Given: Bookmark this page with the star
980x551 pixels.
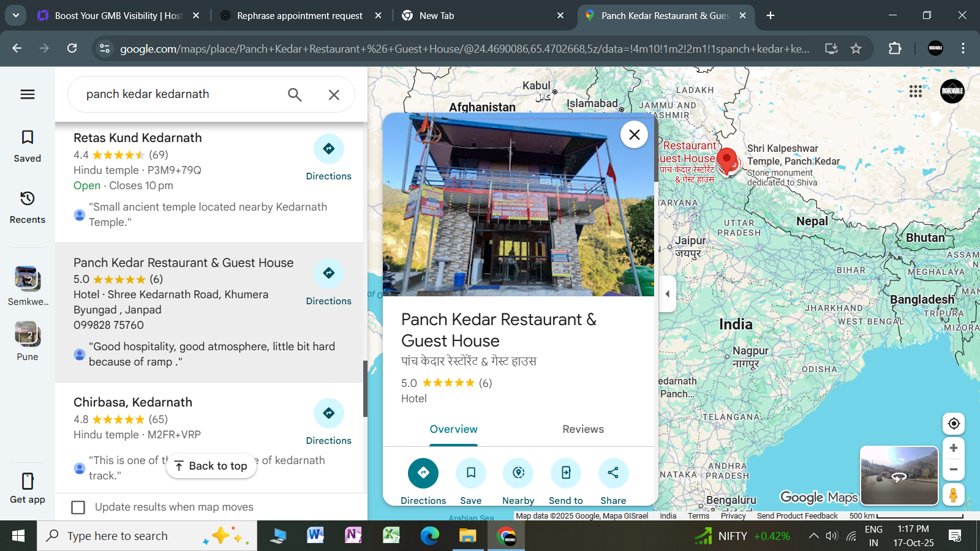Looking at the screenshot, I should [x=856, y=48].
